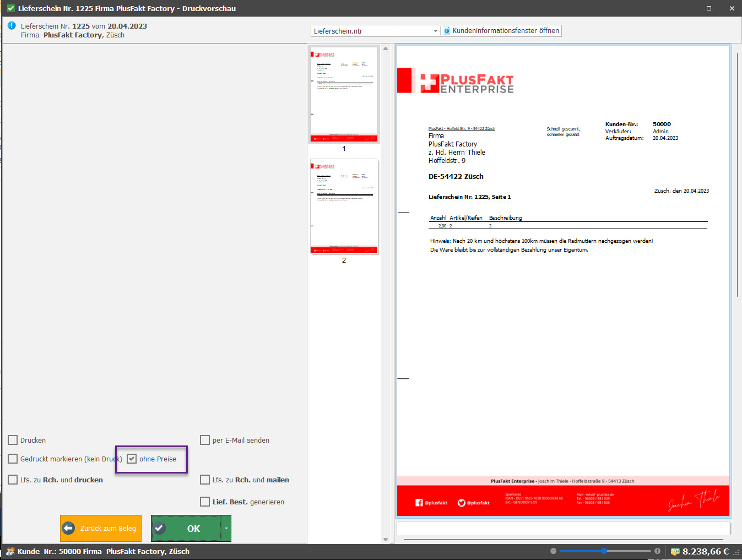
Task: Toggle Gedruckt markieren (kein Druck) checkbox
Action: [13, 459]
